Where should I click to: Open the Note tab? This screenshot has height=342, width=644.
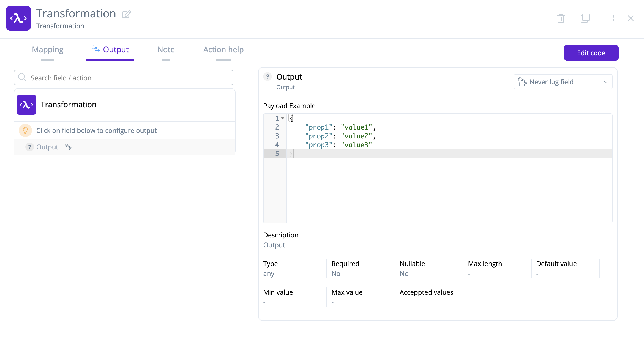166,50
